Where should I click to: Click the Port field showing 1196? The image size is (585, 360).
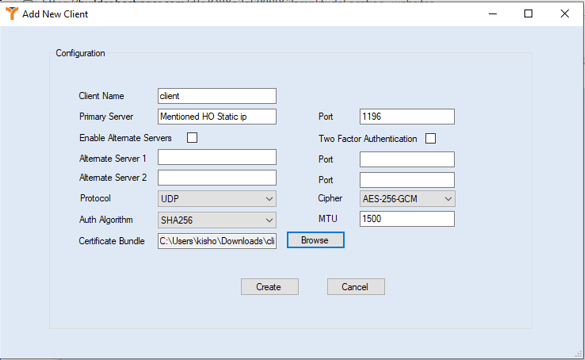(407, 117)
